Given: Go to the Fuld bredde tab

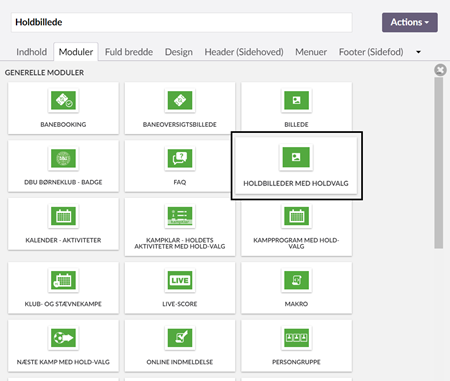Looking at the screenshot, I should pyautogui.click(x=129, y=52).
